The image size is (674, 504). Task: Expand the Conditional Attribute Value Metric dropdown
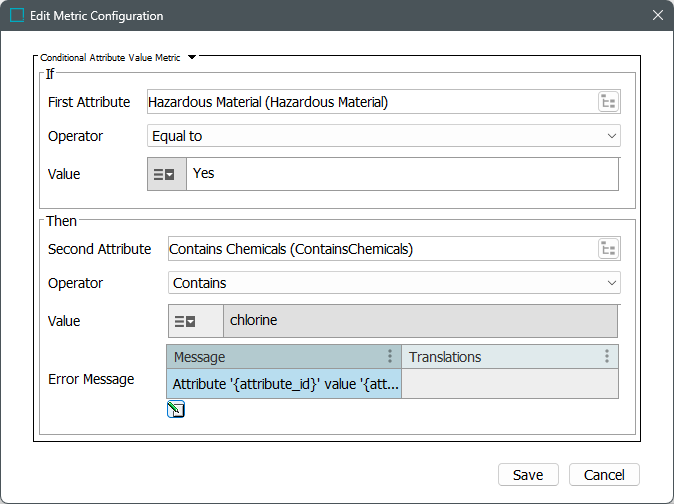[192, 58]
